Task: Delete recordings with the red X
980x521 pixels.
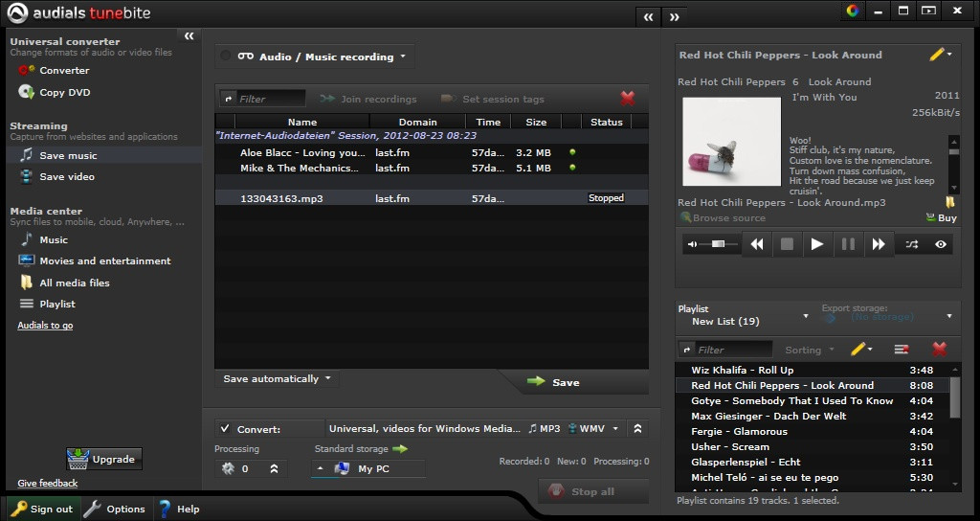Action: pyautogui.click(x=628, y=99)
